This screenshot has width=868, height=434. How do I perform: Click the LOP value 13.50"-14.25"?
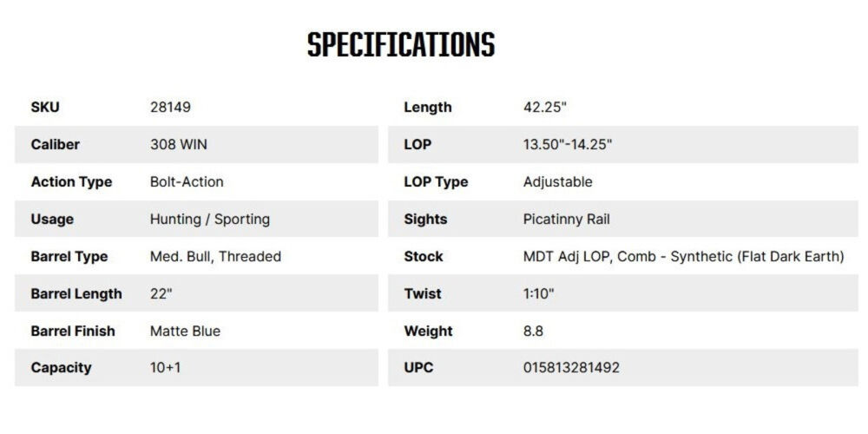(568, 145)
